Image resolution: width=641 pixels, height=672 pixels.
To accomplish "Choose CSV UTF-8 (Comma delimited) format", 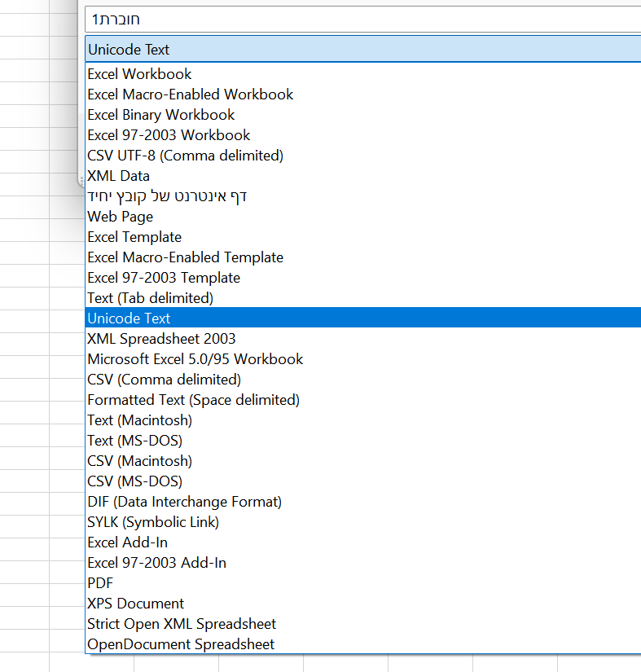I will (363, 156).
